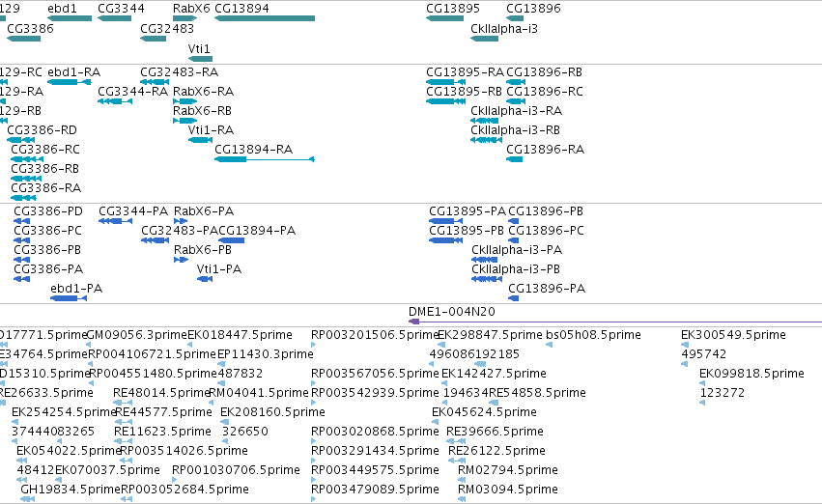The height and width of the screenshot is (504, 822).
Task: Click the ebd1-PA protein label
Action: [x=76, y=289]
